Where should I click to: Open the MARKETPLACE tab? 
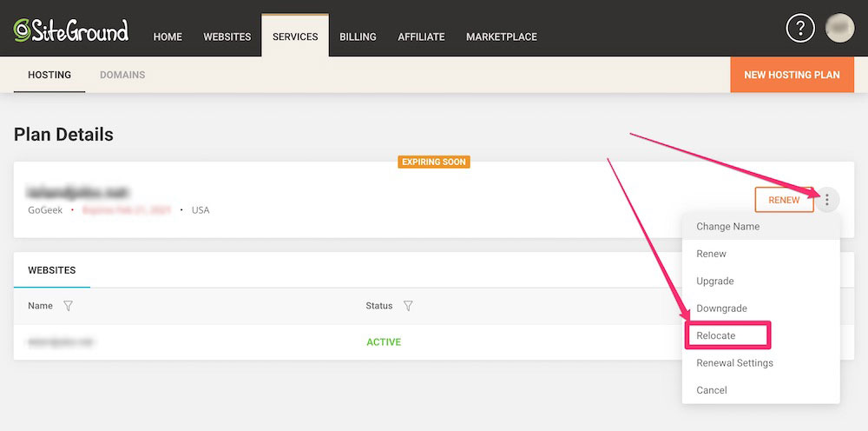502,36
